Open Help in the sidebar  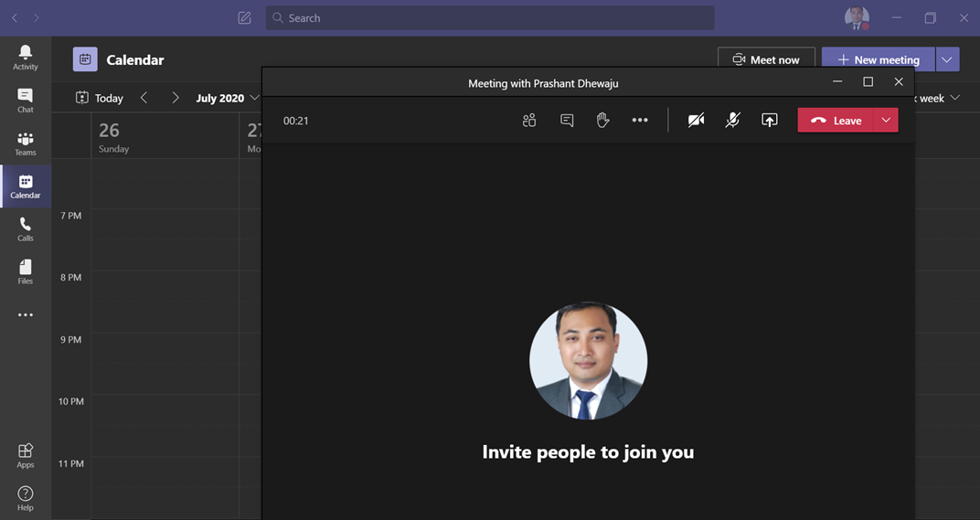(x=26, y=499)
